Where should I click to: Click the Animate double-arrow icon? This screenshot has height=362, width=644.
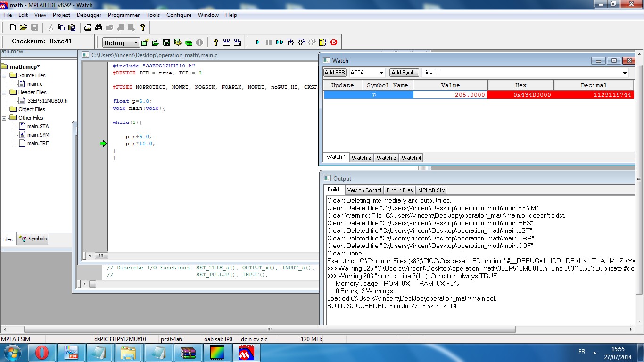(x=280, y=42)
